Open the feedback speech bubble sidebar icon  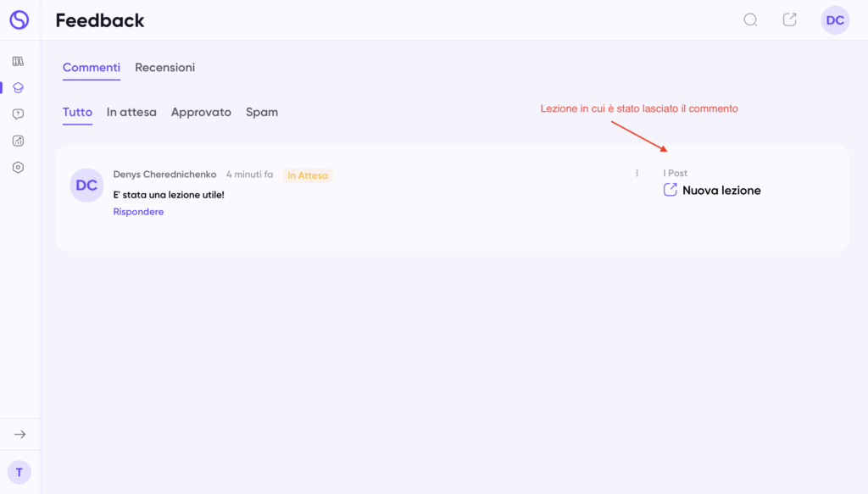[18, 114]
